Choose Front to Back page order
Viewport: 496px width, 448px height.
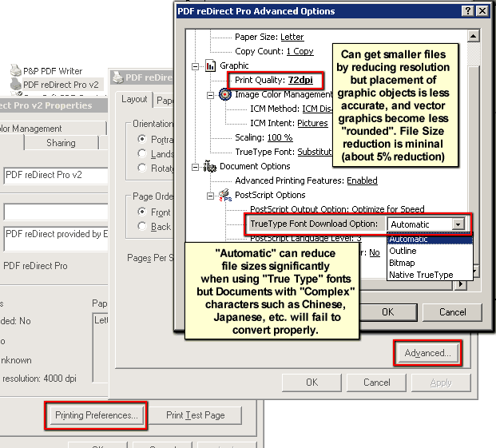point(142,212)
